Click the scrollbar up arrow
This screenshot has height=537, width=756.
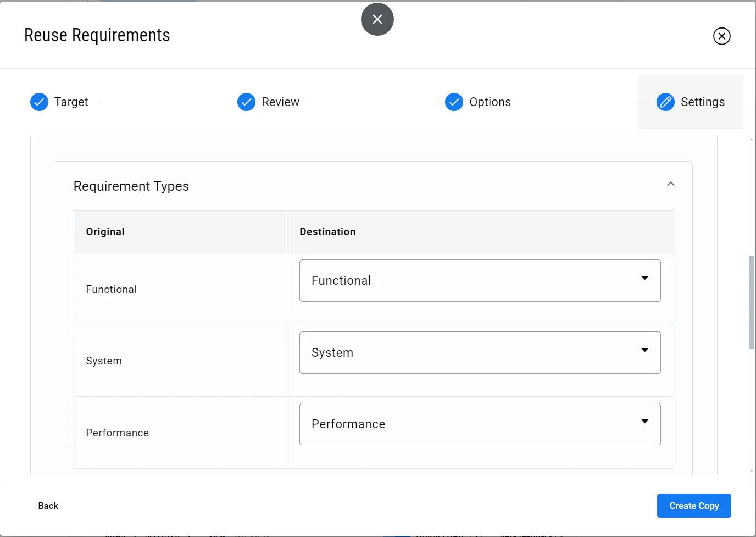(x=751, y=140)
